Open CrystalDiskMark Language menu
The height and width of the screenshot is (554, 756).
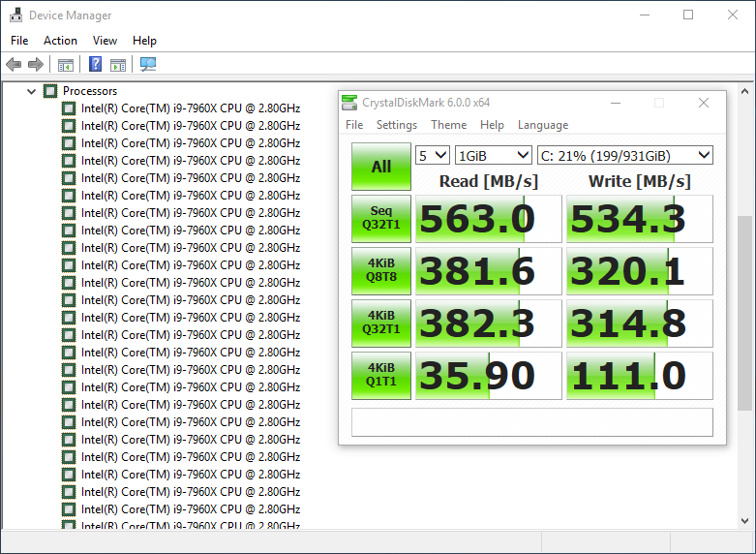pyautogui.click(x=543, y=125)
